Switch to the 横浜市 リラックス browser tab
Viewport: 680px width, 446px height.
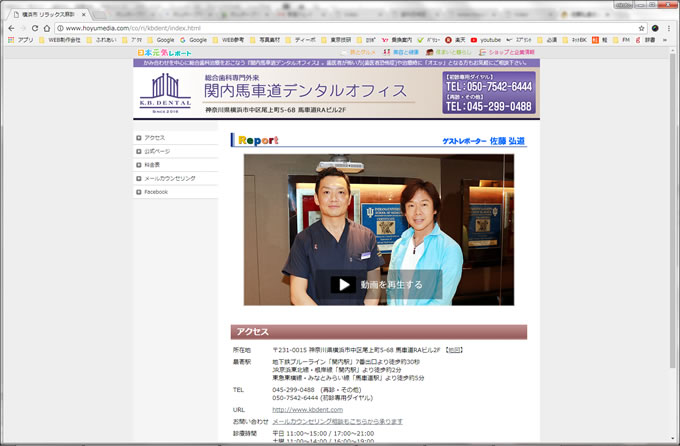(x=48, y=14)
